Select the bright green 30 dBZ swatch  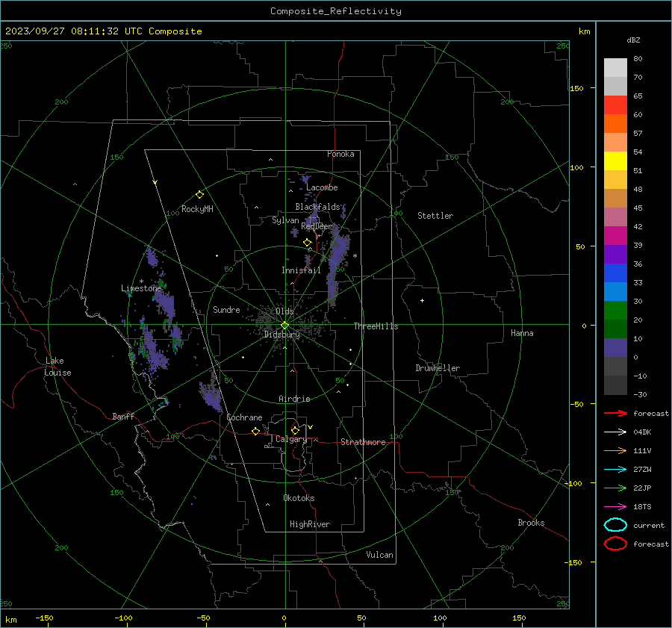(615, 310)
